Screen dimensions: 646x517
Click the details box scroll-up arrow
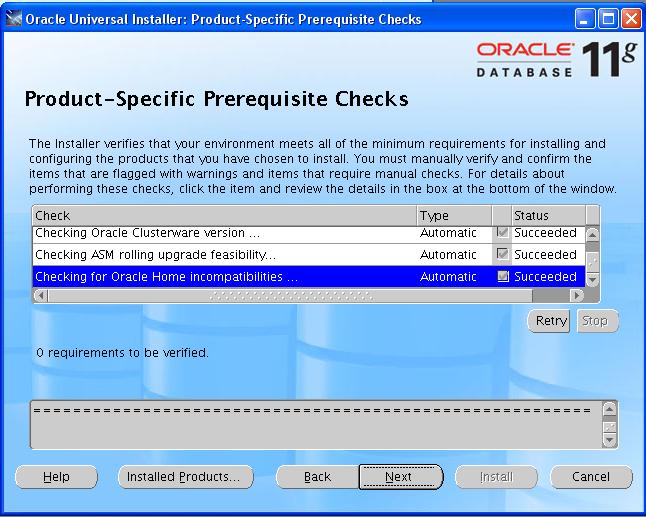(x=610, y=410)
